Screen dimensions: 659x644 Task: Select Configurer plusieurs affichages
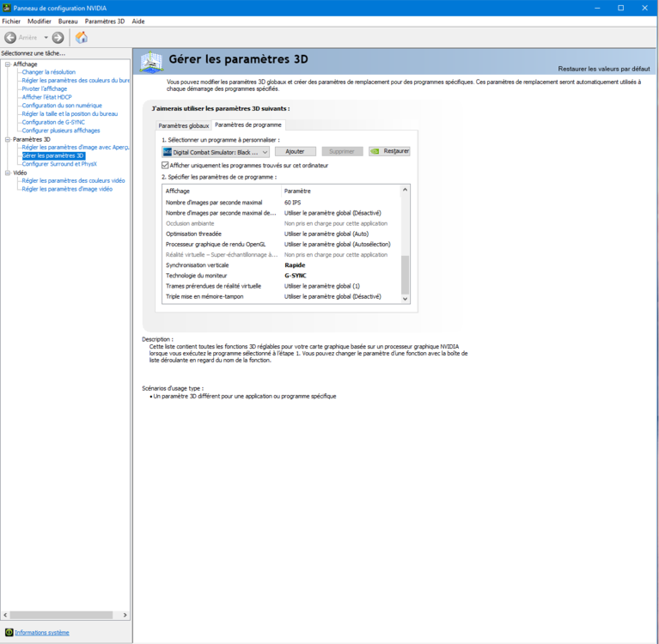[61, 131]
